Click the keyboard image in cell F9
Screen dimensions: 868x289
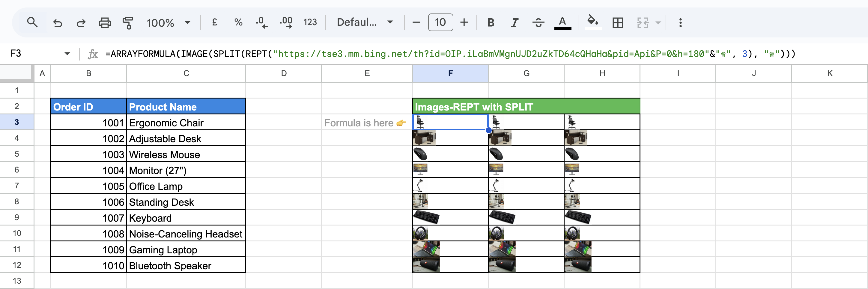pos(426,217)
